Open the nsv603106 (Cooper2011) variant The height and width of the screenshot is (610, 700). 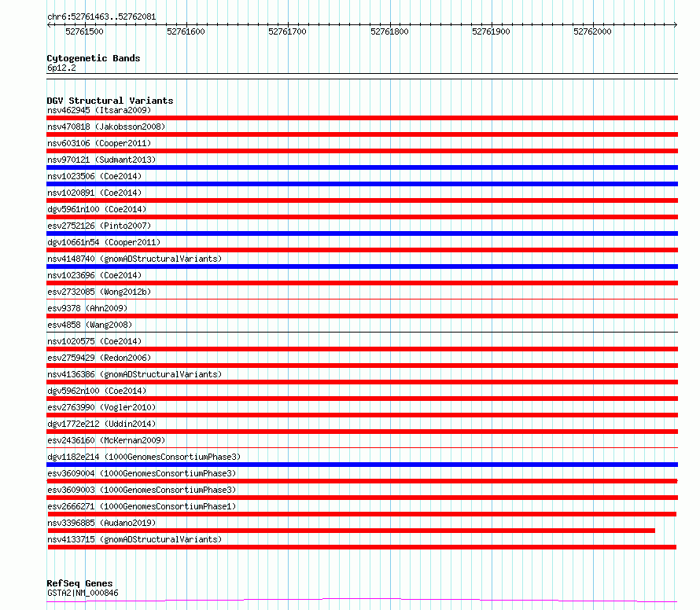click(x=99, y=143)
